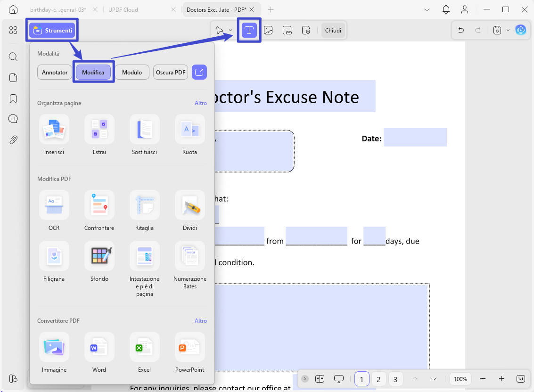Close the UPDF Cloud tab
Screen dimensions: 534x392
173,9
